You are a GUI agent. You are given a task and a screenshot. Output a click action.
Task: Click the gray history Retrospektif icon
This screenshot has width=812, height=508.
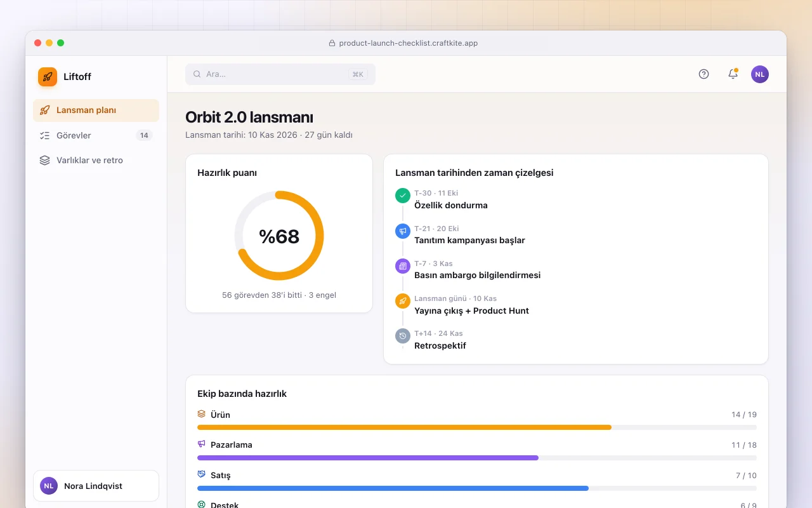tap(403, 336)
